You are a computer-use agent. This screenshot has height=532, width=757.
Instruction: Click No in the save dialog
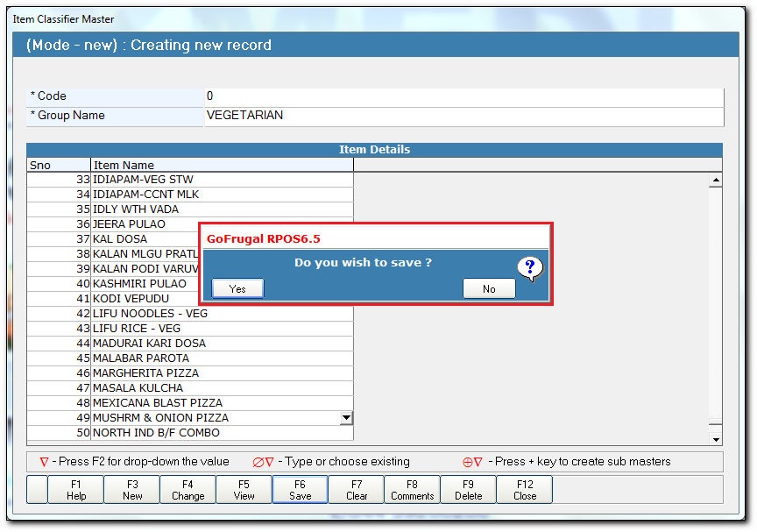(489, 288)
